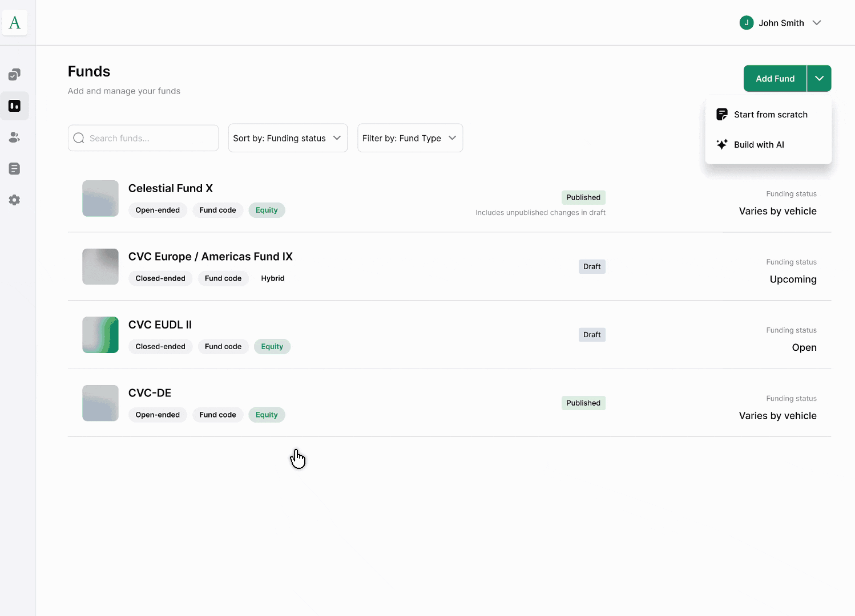Viewport: 855px width, 616px height.
Task: Expand the John Smith account menu chevron
Action: coord(817,23)
